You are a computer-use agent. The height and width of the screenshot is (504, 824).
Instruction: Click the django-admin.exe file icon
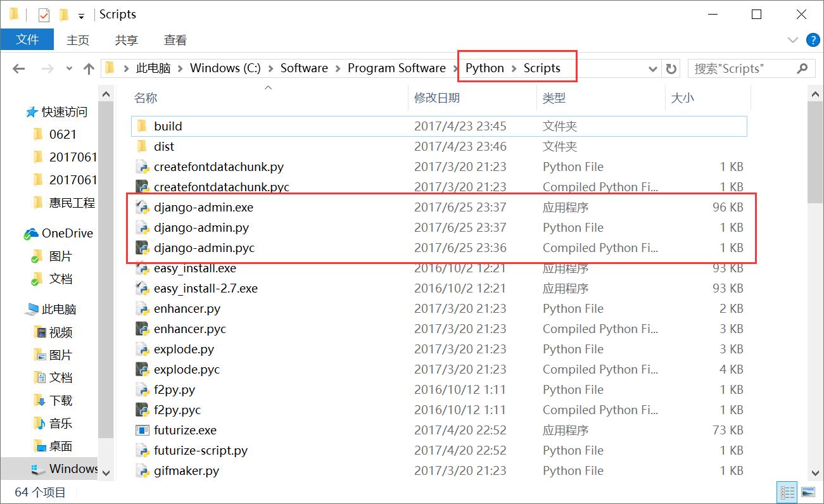tap(142, 207)
